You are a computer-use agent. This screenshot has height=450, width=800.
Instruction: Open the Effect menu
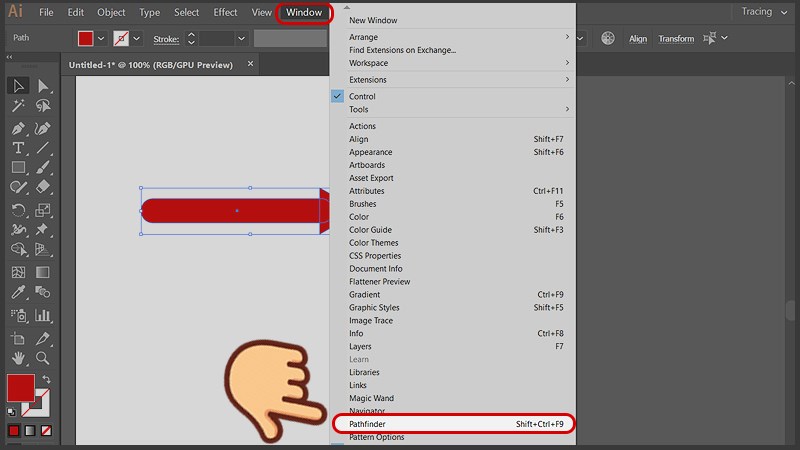coord(226,12)
